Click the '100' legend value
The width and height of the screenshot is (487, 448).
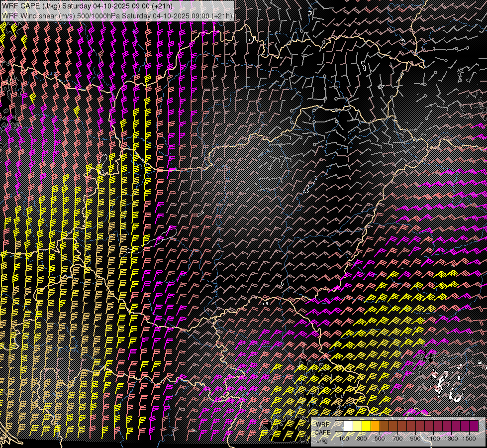(344, 439)
